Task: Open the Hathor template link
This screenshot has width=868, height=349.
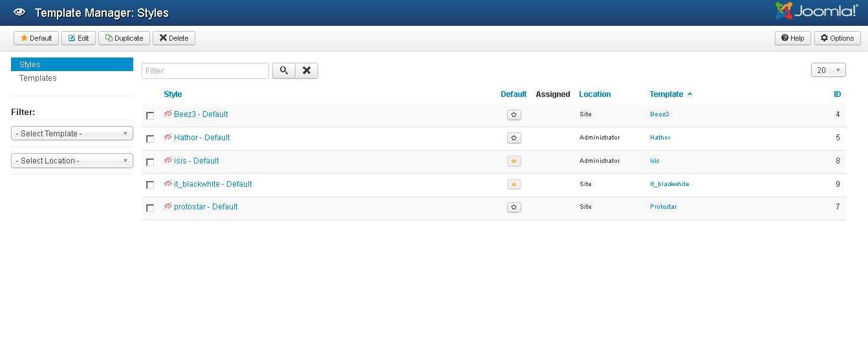Action: click(x=660, y=138)
